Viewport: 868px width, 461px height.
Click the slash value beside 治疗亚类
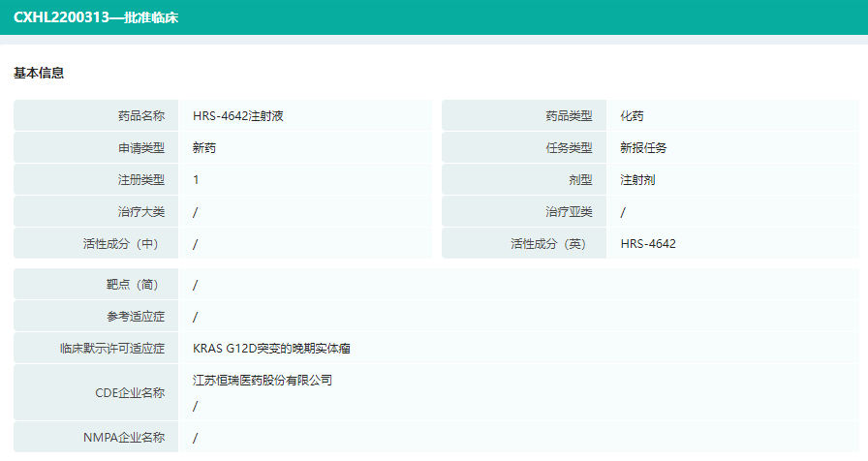pyautogui.click(x=623, y=212)
